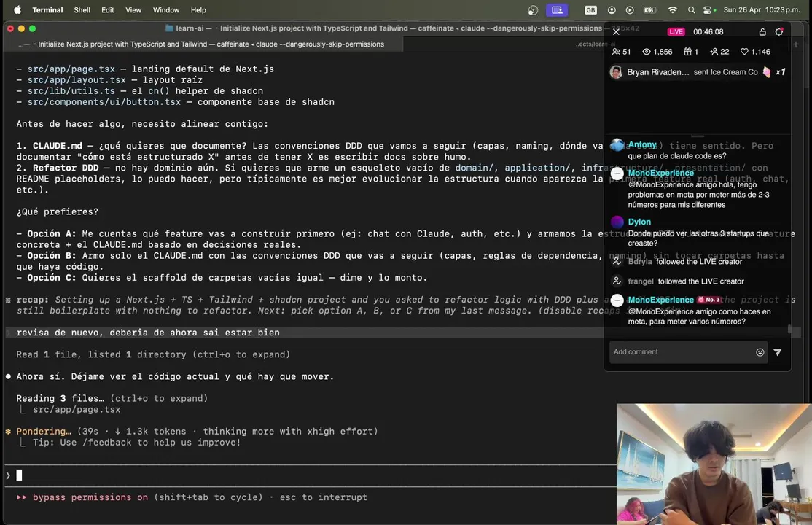Click src/app/page.tsx under Reading 3 files
Viewport: 812px width, 525px height.
(77, 410)
